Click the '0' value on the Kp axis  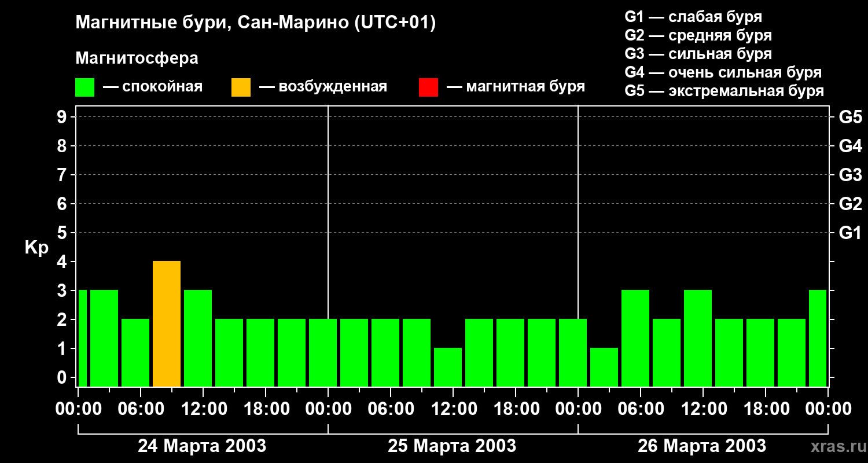[x=63, y=377]
